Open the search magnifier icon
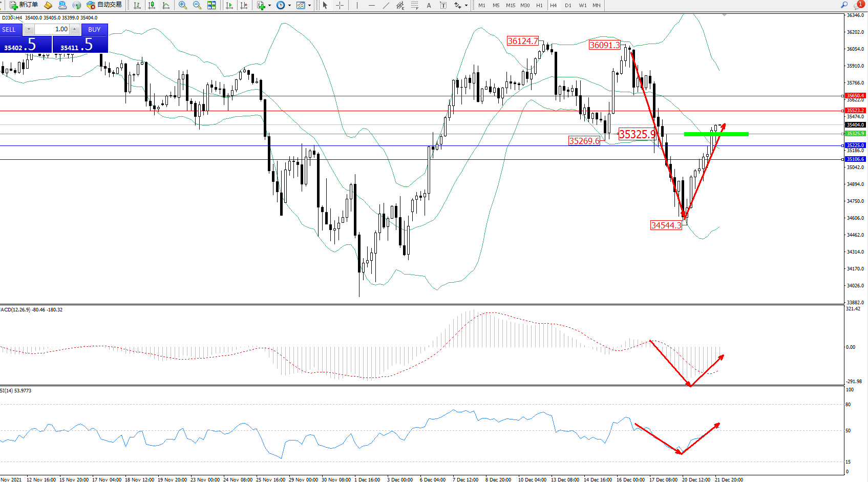 click(x=844, y=5)
